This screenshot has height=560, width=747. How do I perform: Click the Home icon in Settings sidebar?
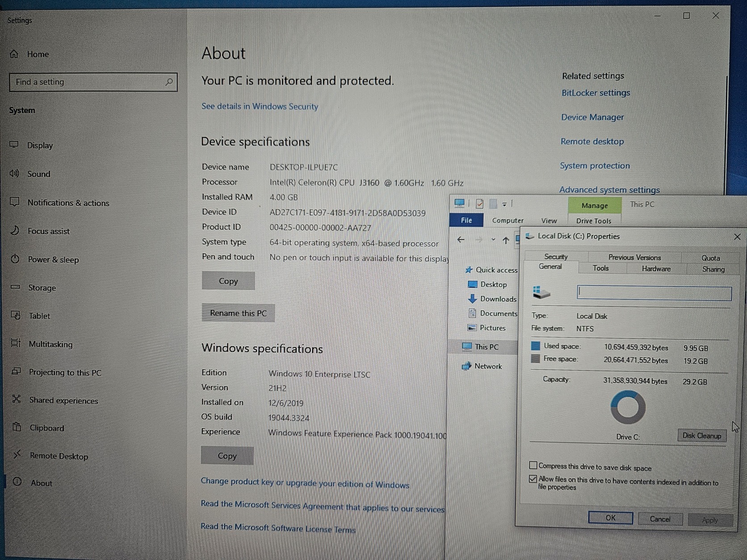pos(14,54)
